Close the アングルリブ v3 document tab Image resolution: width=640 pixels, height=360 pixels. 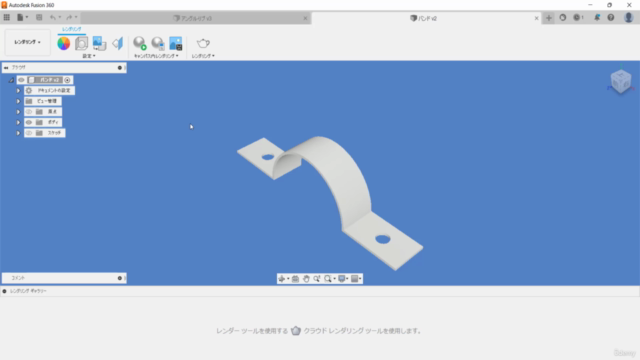[305, 18]
